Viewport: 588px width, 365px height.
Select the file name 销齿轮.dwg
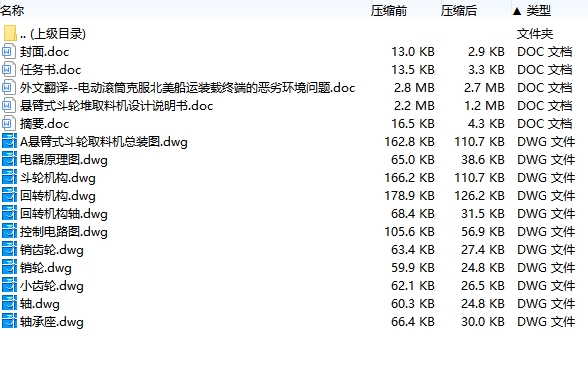[52, 250]
